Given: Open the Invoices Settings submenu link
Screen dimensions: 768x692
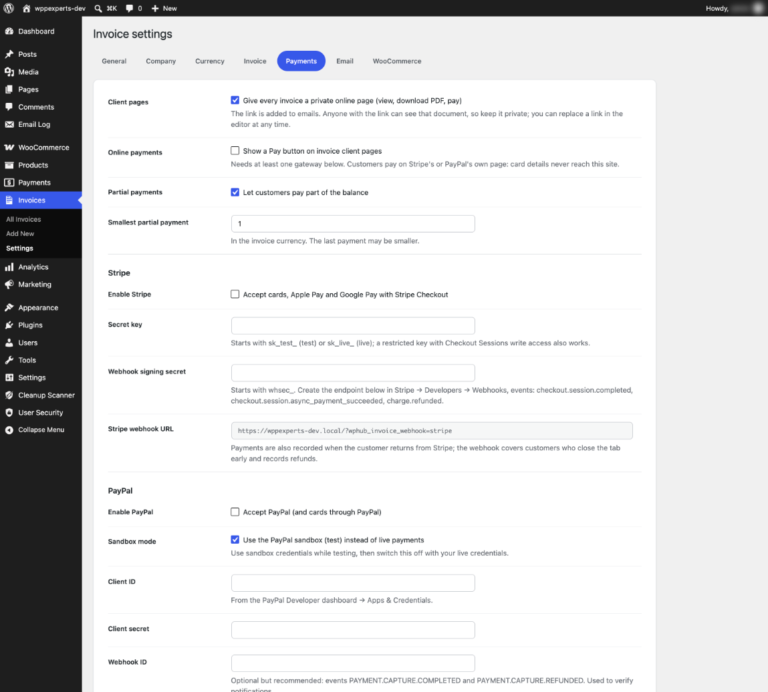Looking at the screenshot, I should (x=20, y=248).
